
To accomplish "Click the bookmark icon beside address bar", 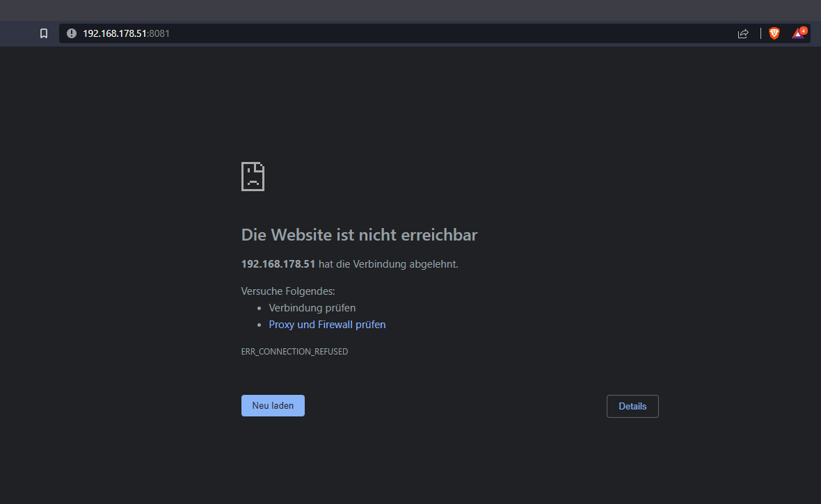I will [44, 33].
